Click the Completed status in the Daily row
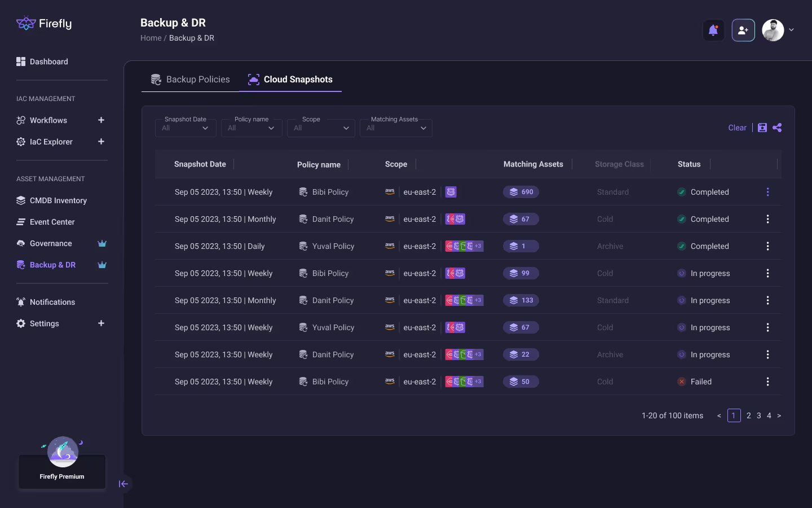 tap(703, 246)
